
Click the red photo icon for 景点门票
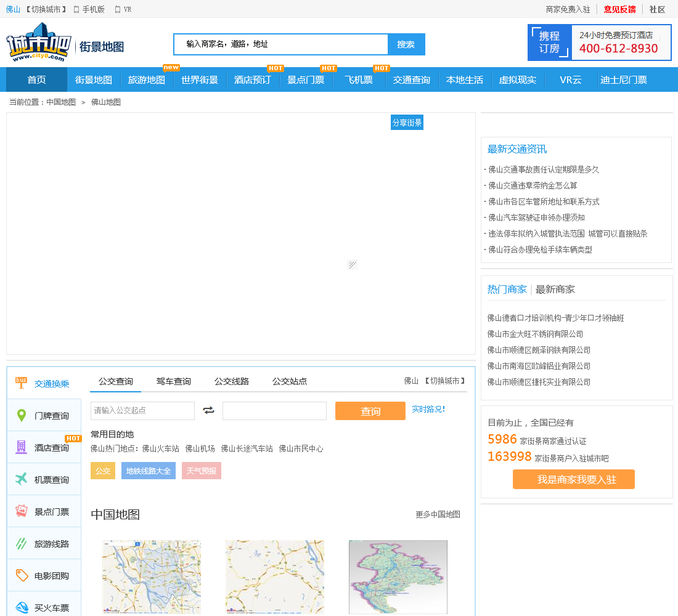[x=21, y=511]
